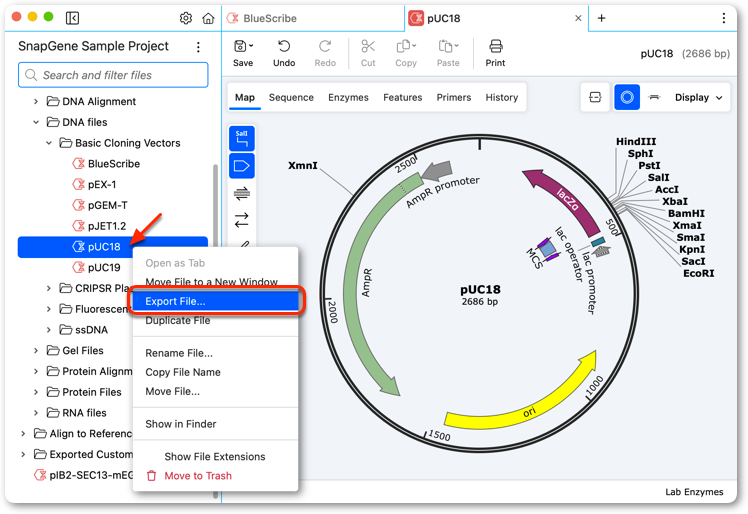The height and width of the screenshot is (514, 748).
Task: Print the pUC18 map
Action: pyautogui.click(x=495, y=53)
